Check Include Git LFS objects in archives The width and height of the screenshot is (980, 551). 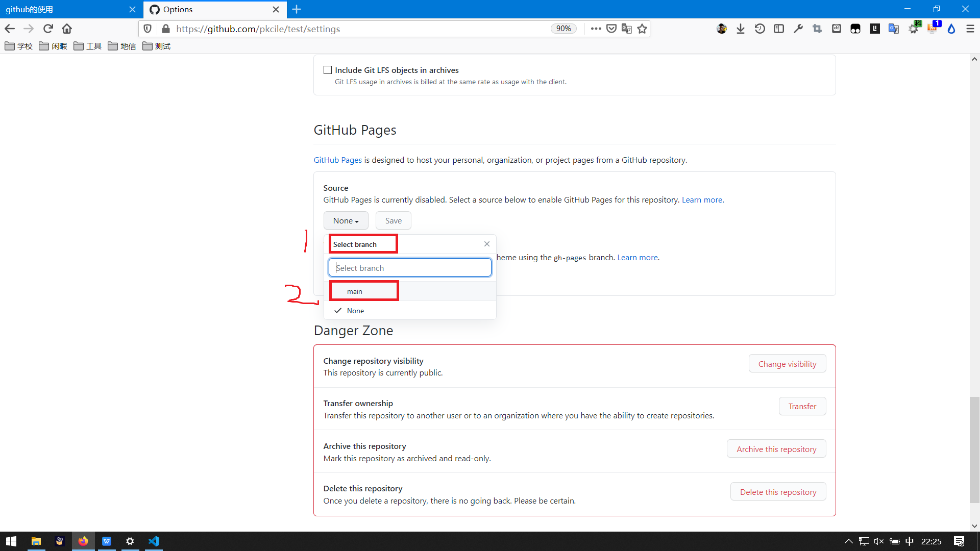[328, 70]
